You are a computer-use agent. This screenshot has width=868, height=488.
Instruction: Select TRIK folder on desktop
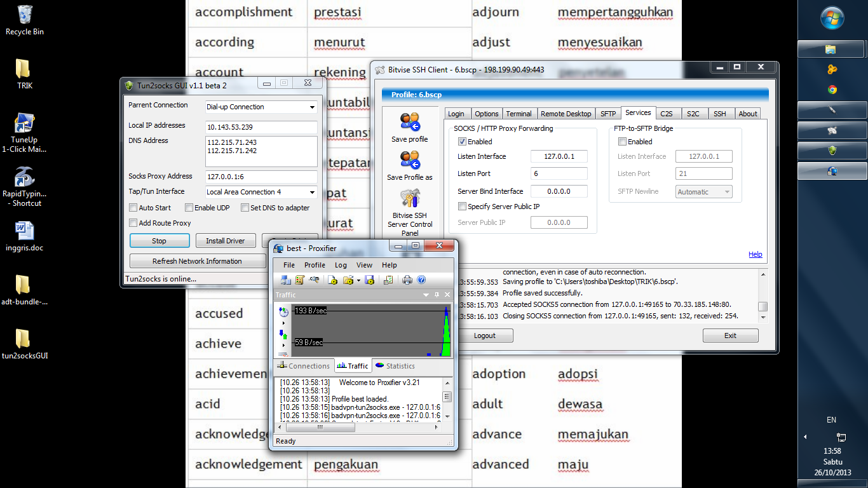click(24, 74)
